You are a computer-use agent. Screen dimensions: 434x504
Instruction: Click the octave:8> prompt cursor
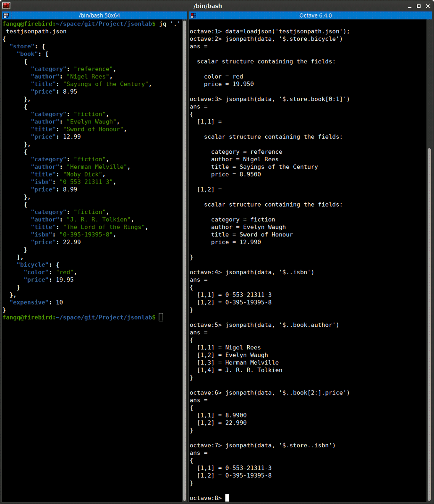pyautogui.click(x=227, y=498)
